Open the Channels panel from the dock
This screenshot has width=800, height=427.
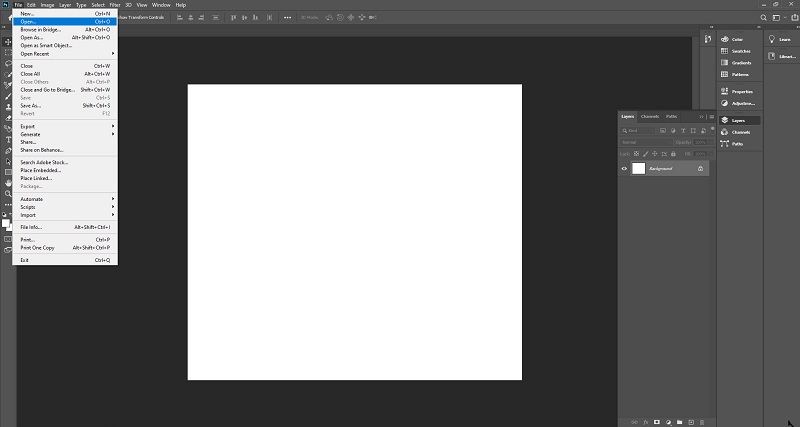(737, 132)
